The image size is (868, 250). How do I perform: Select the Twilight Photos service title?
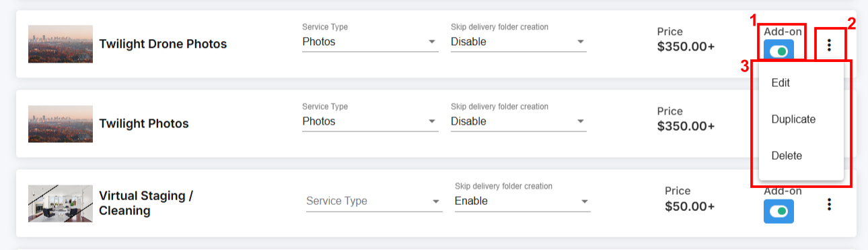144,124
